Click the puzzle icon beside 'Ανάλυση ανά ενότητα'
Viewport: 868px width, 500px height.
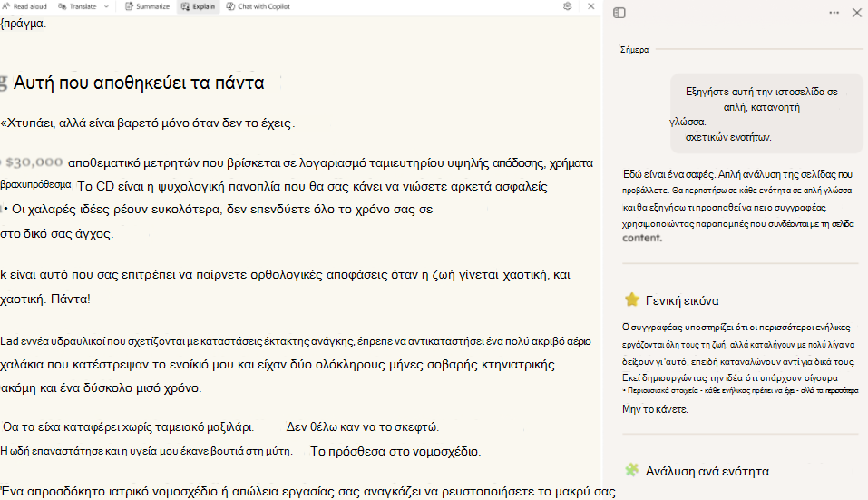(631, 470)
